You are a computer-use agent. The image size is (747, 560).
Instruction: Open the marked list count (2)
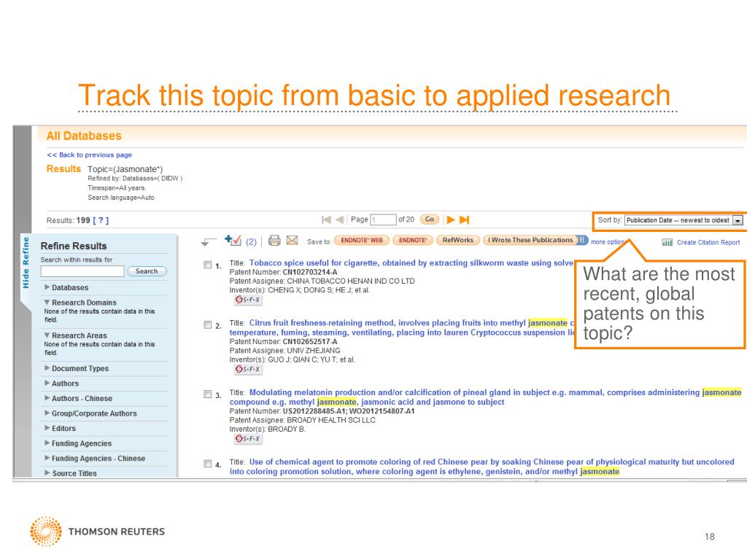[251, 242]
